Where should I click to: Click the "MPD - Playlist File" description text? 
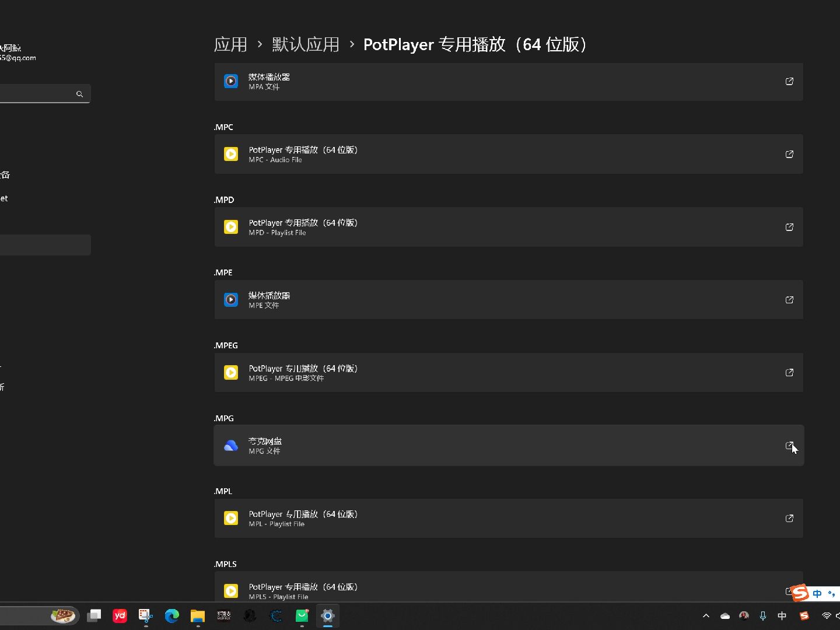pyautogui.click(x=277, y=233)
